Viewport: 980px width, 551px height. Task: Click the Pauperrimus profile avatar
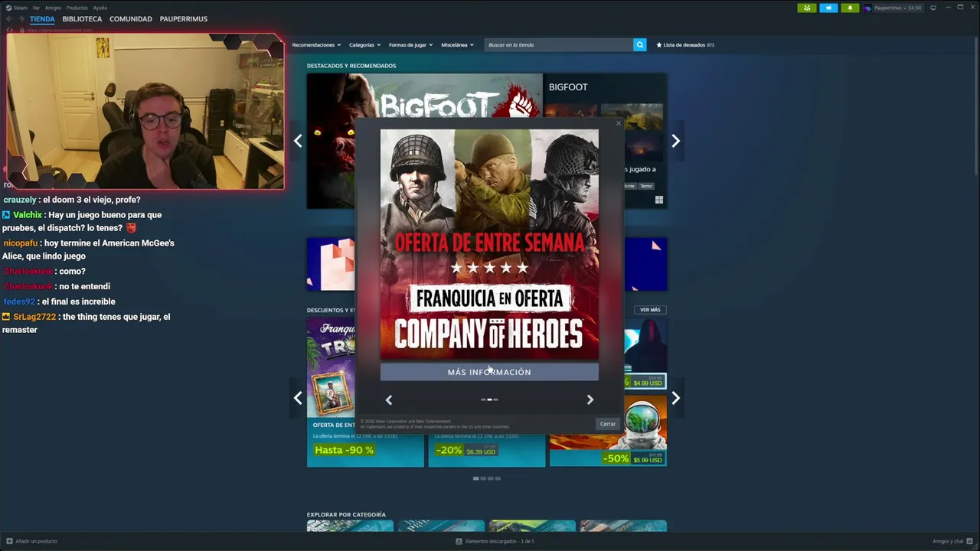(x=867, y=8)
